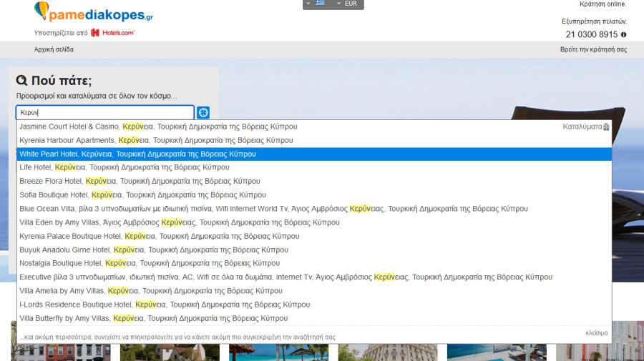Click the Καταλύματα category label
The height and width of the screenshot is (361, 644).
tap(582, 127)
